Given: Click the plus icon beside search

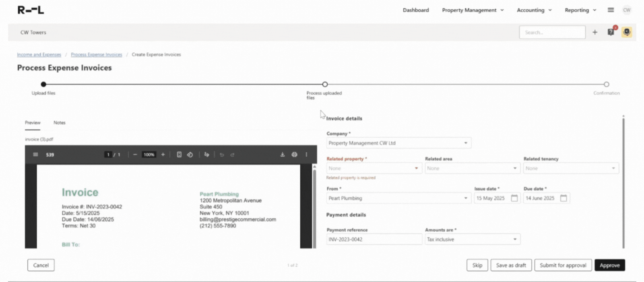Looking at the screenshot, I should [595, 32].
